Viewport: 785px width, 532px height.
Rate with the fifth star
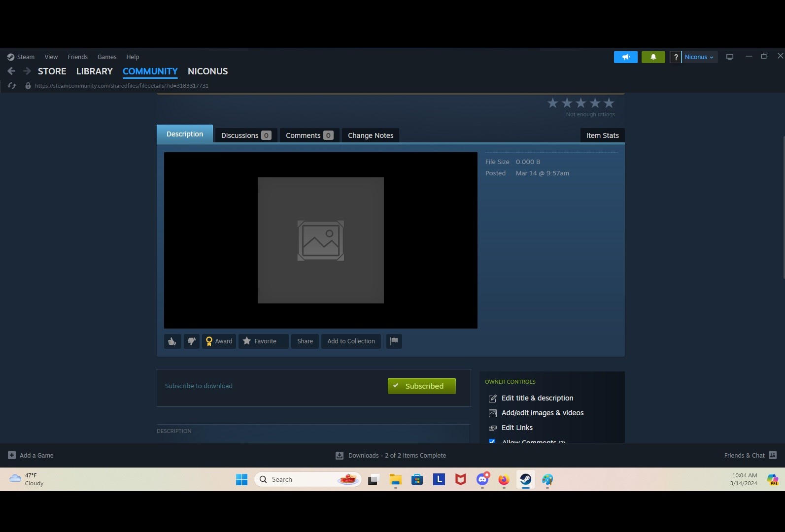(609, 103)
